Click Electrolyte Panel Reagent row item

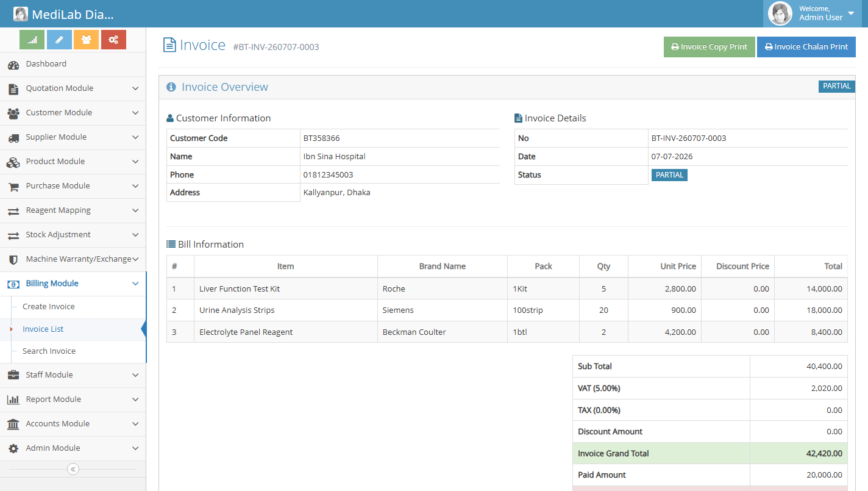pos(246,332)
